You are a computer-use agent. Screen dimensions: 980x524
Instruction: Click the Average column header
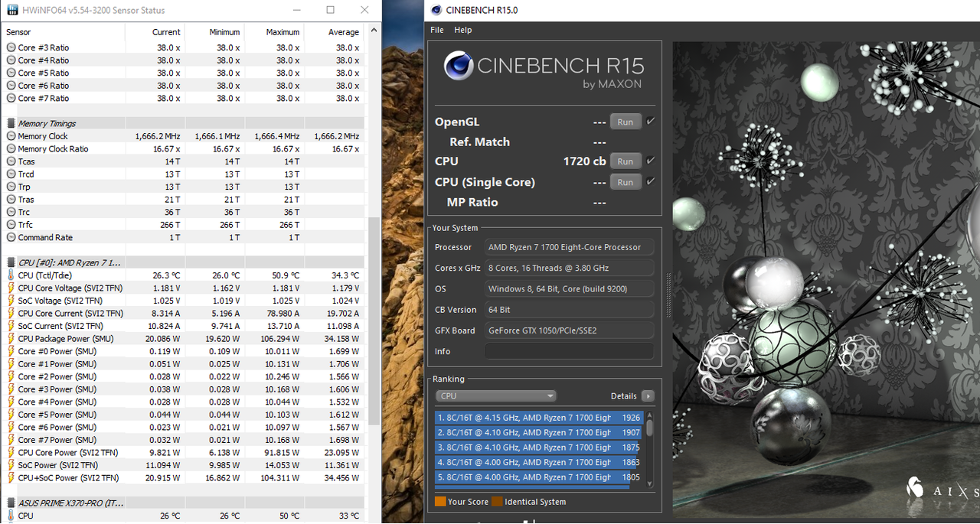click(344, 32)
